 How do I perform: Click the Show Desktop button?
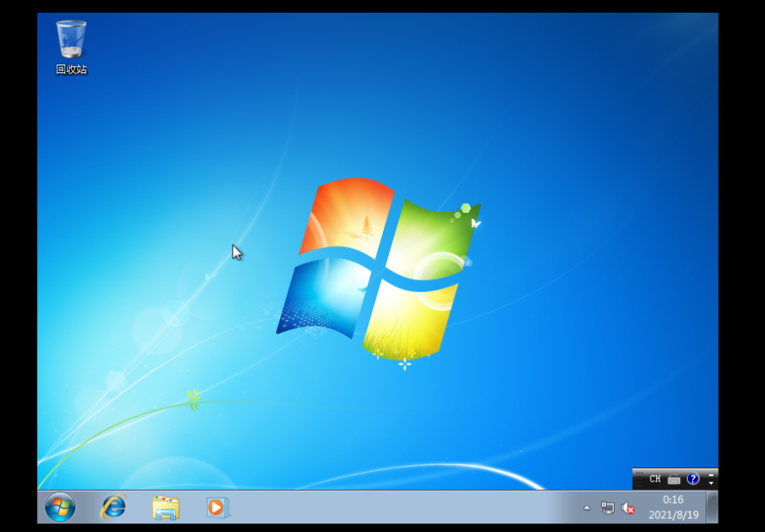point(713,507)
